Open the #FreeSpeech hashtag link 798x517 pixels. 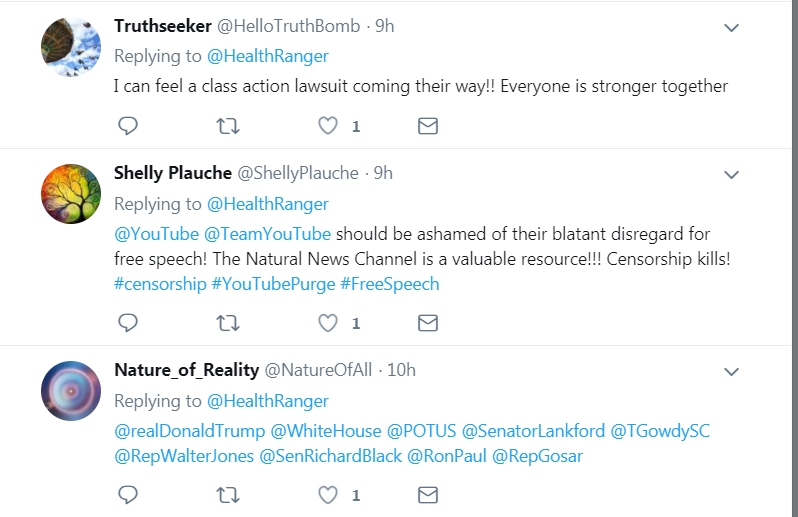point(389,284)
